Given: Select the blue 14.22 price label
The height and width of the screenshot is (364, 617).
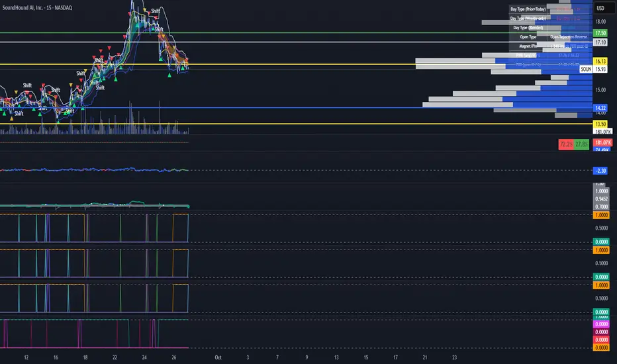Looking at the screenshot, I should click(x=600, y=108).
